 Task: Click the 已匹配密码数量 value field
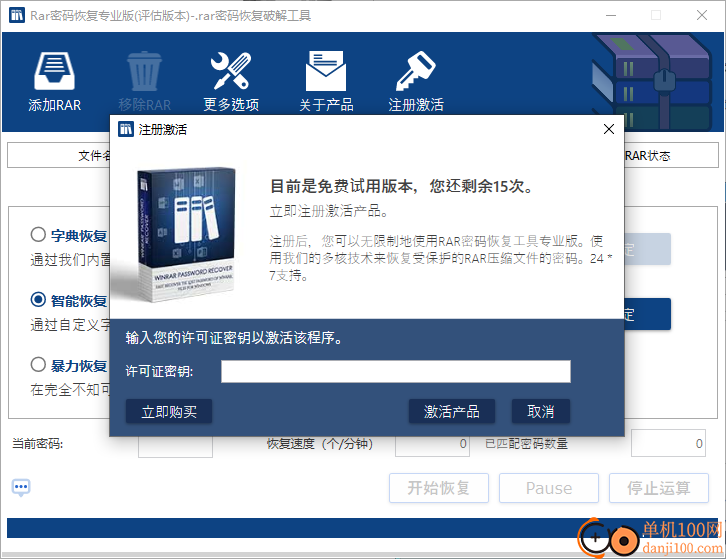[x=668, y=443]
